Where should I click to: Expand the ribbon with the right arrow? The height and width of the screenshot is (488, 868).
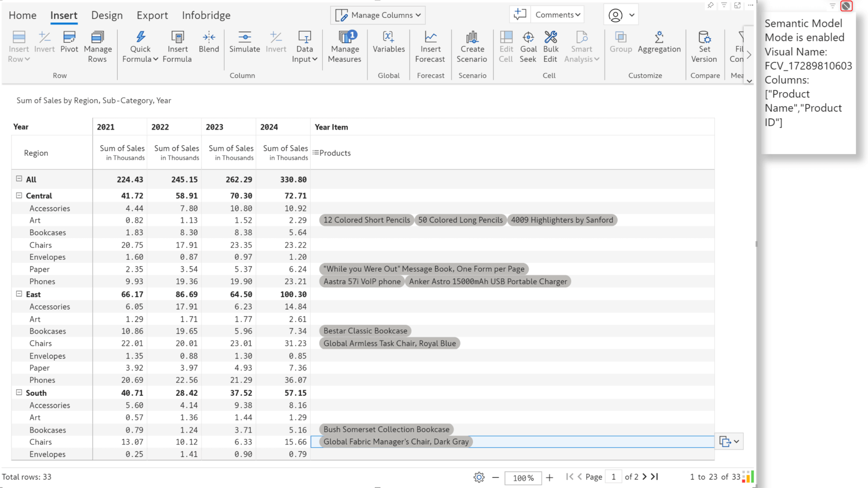pos(749,55)
